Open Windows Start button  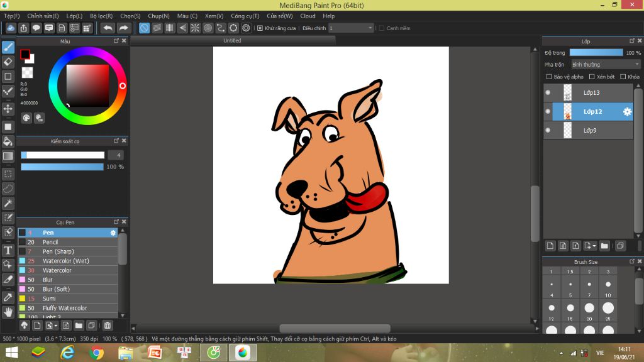tap(11, 353)
